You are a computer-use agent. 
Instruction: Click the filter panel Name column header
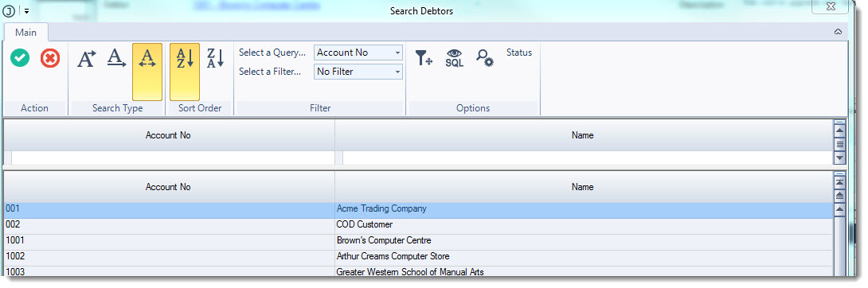[583, 135]
